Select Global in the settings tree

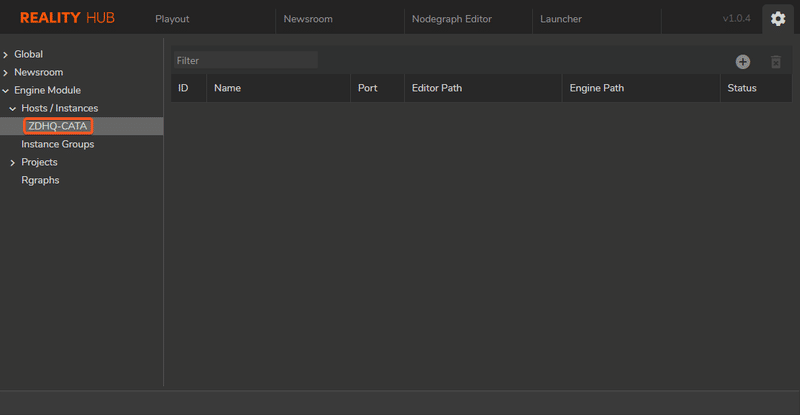[x=29, y=54]
